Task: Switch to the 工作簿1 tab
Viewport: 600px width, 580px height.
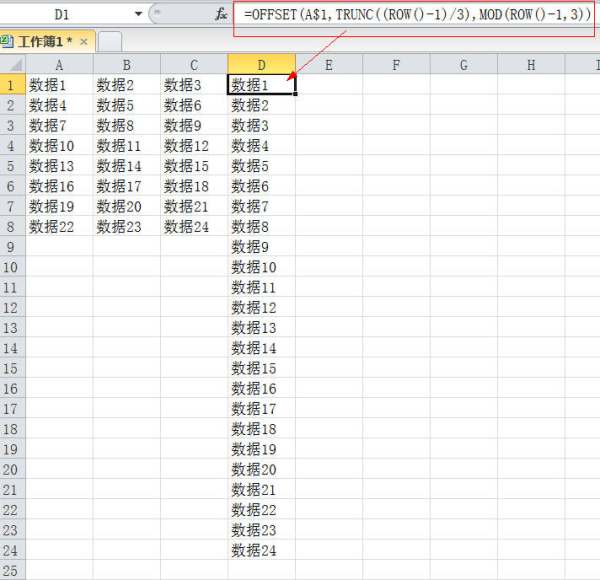Action: (x=43, y=42)
